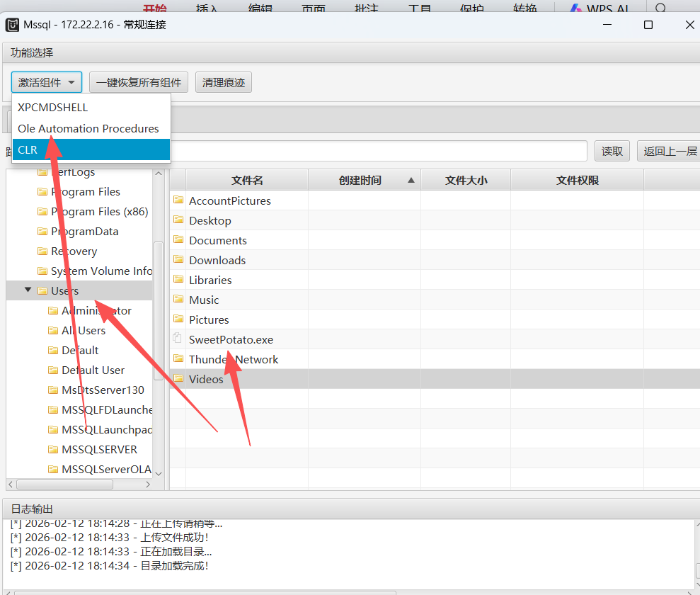Select Program Files folder in tree

tap(85, 192)
